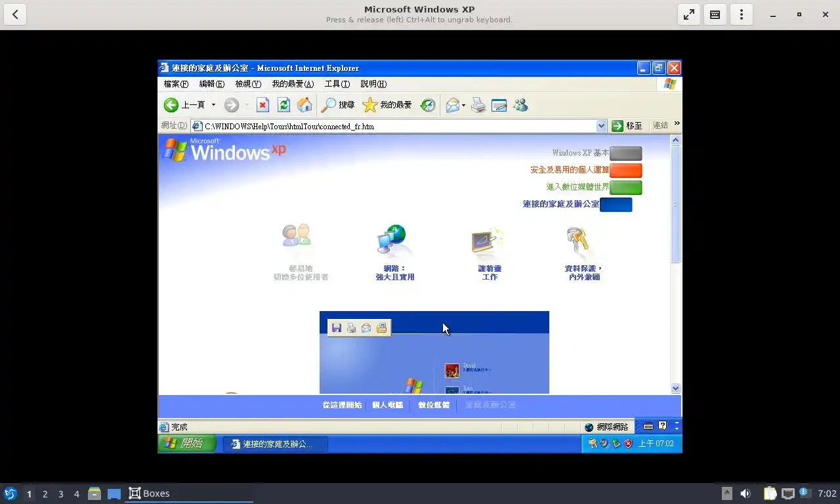Click the page scrollbar up arrow
This screenshot has height=504, width=840.
(x=676, y=140)
